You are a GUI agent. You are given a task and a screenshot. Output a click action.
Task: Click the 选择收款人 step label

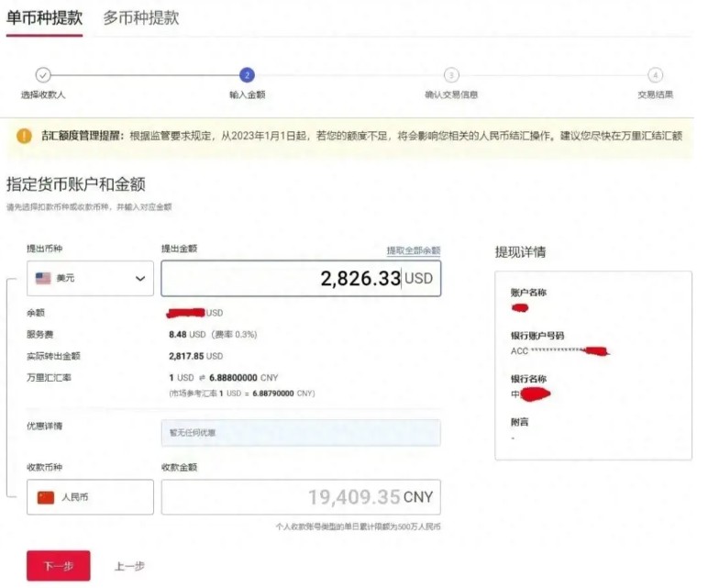tap(43, 94)
